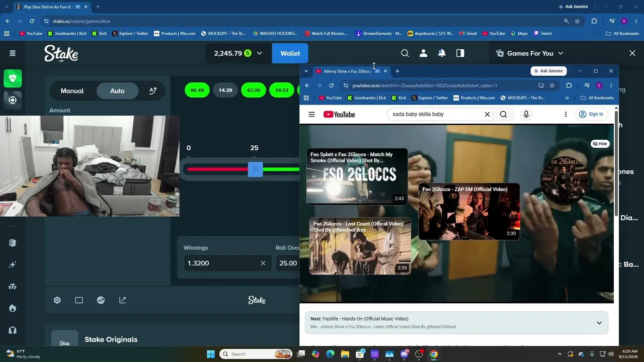Screen dimensions: 644x362
Task: Select the 34.03 result chip
Action: pos(282,90)
